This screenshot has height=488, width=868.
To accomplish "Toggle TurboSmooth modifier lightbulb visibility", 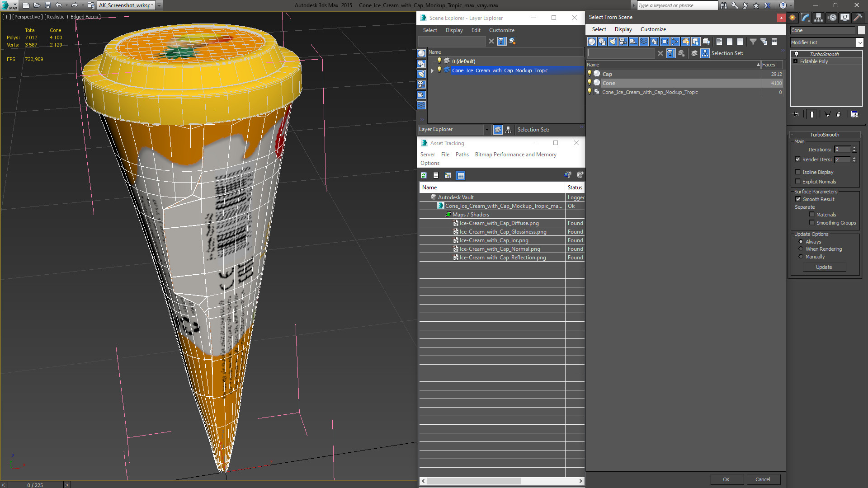I will click(x=797, y=54).
